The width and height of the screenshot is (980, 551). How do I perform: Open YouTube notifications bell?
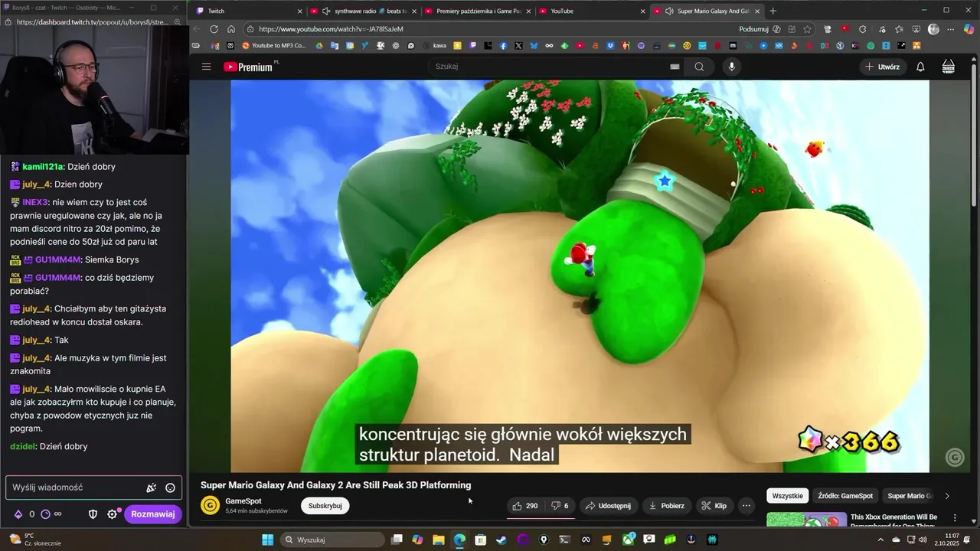(920, 67)
